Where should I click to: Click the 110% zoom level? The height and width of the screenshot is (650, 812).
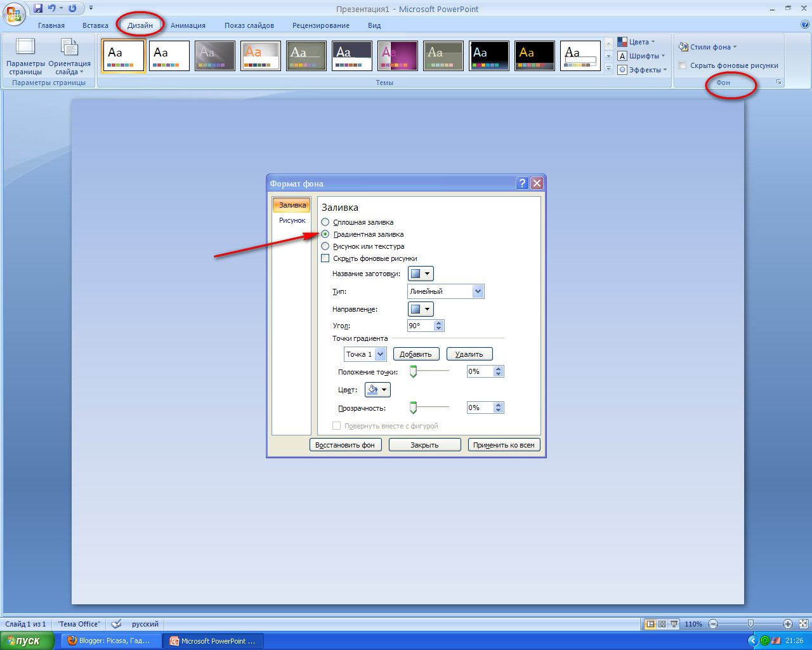coord(693,624)
